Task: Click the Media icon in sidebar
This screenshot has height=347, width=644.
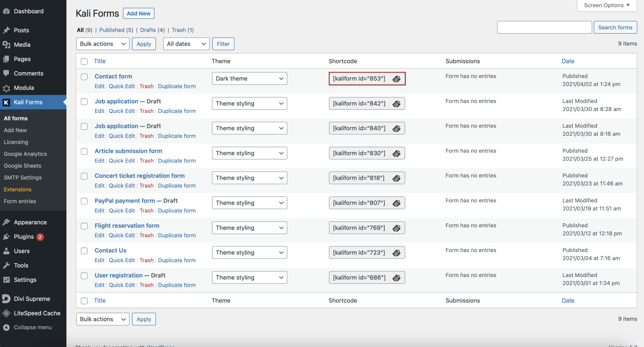Action: [6, 45]
